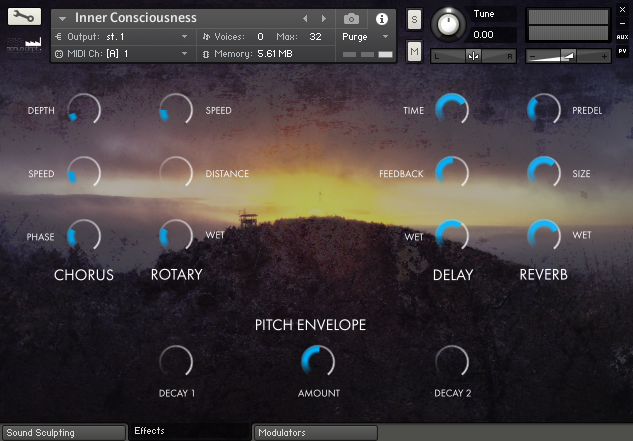Click the wrench edit-instrument icon
Viewport: 633px width, 441px height.
click(24, 17)
